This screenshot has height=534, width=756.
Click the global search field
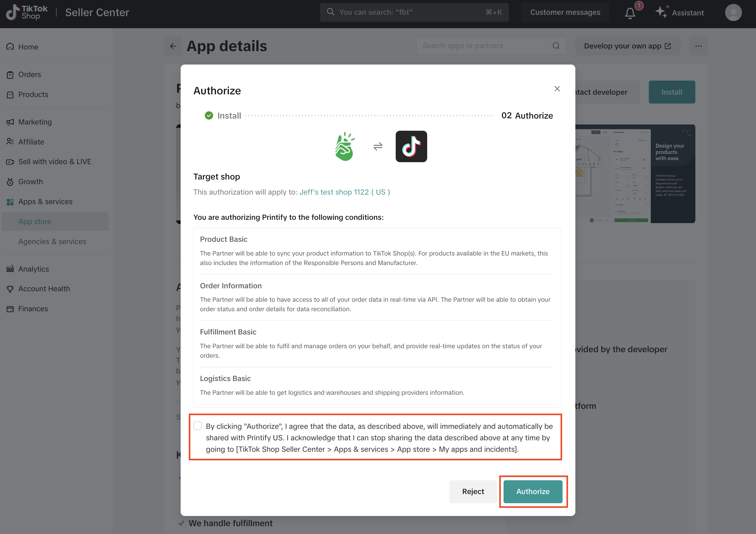[413, 12]
